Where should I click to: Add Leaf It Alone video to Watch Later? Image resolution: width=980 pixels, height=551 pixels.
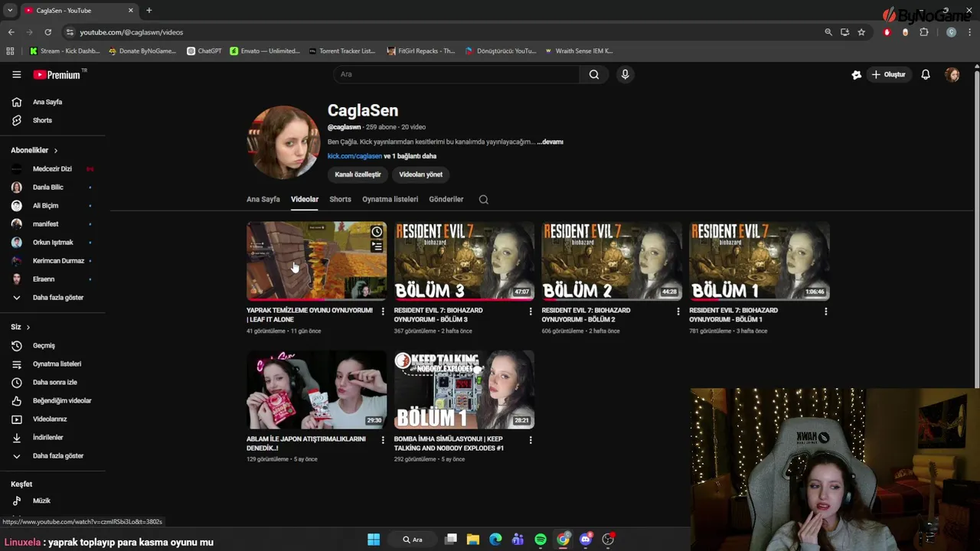tap(377, 232)
